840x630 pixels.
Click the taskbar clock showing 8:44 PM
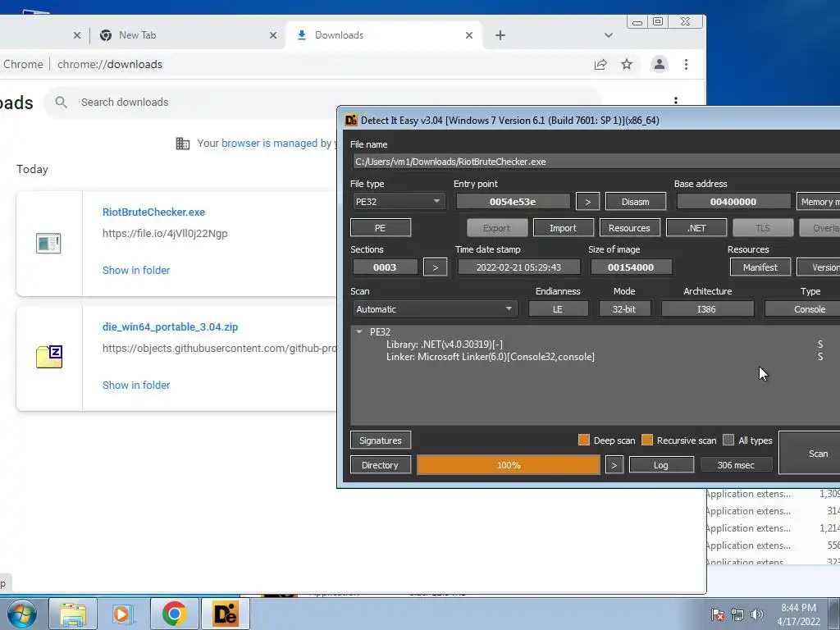[798, 614]
